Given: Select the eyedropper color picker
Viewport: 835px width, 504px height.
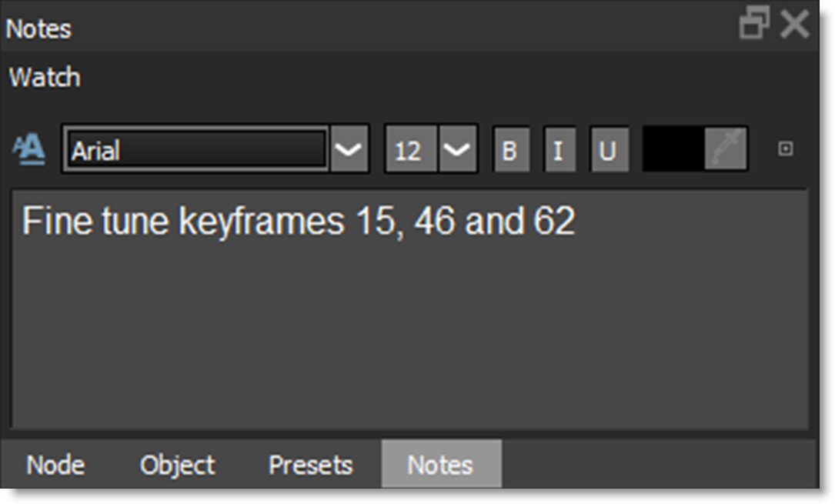Looking at the screenshot, I should point(726,149).
